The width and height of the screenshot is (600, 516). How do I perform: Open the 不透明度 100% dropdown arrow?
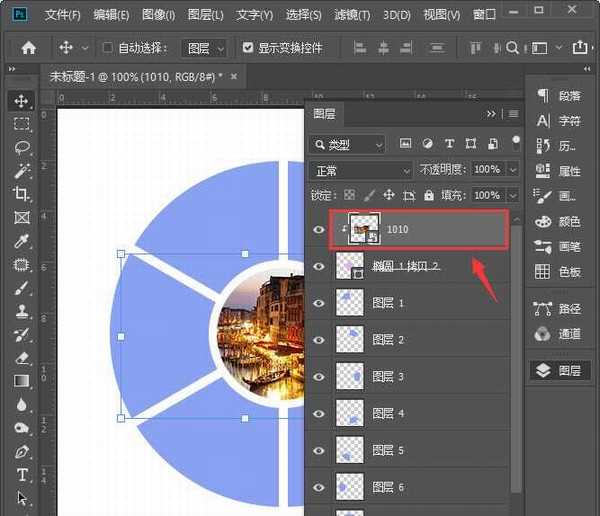512,170
